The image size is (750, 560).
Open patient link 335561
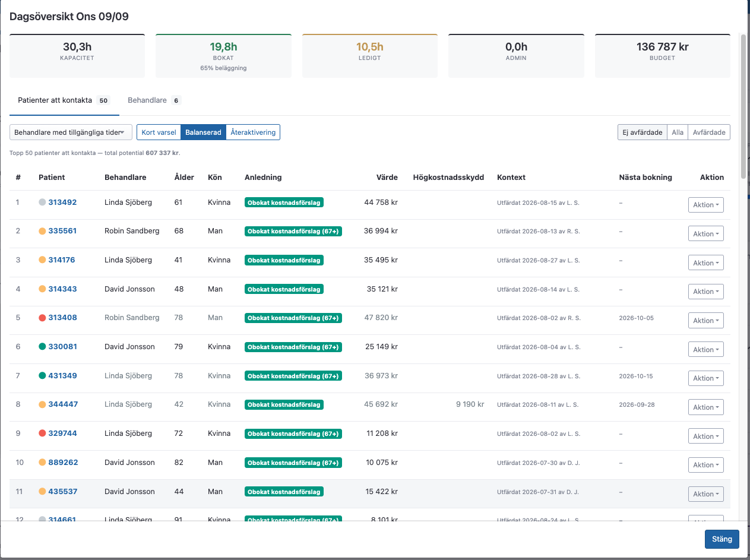pos(62,231)
